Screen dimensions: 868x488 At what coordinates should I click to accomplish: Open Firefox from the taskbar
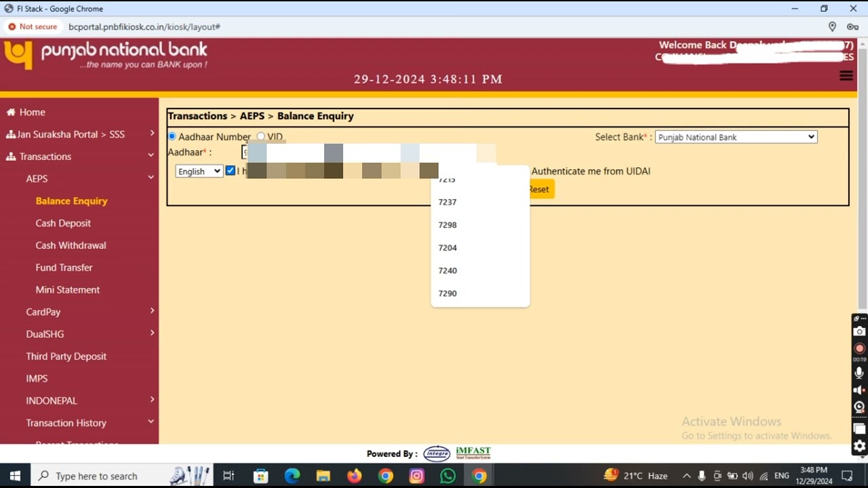354,476
